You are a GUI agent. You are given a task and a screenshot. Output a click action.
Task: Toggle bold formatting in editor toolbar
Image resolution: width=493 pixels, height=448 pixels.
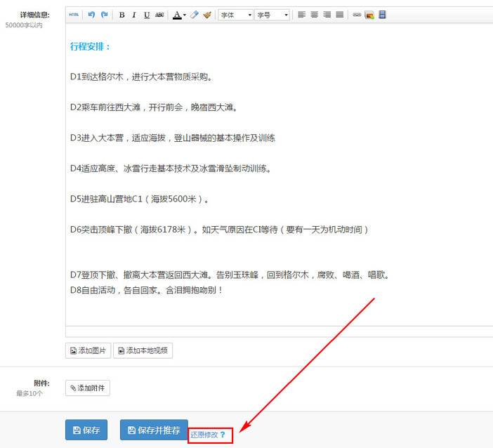pos(121,15)
